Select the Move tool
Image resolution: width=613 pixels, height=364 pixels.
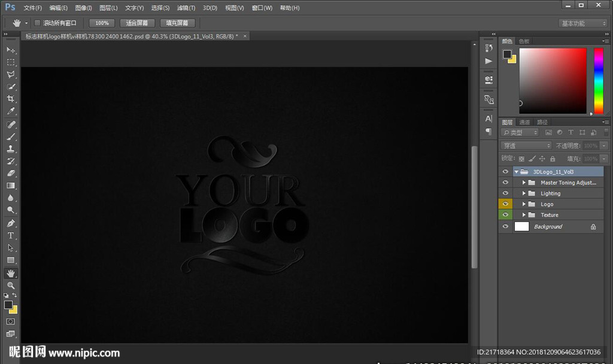[x=11, y=50]
